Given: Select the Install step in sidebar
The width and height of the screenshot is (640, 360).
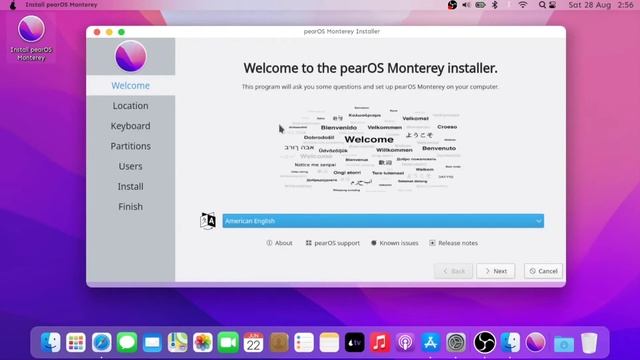Looking at the screenshot, I should click(131, 187).
